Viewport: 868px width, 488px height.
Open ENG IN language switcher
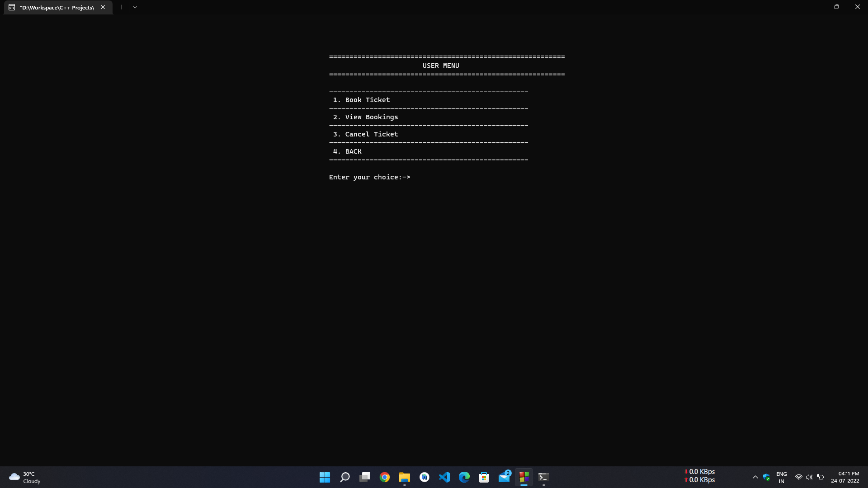click(x=781, y=477)
